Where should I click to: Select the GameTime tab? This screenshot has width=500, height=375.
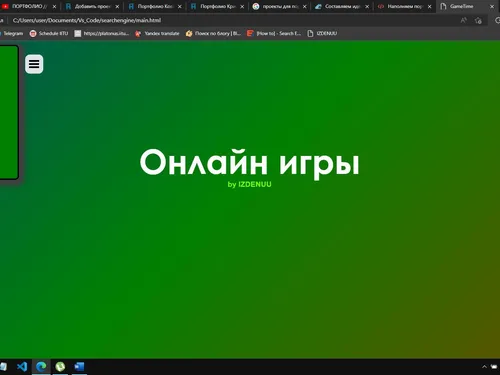coord(467,6)
